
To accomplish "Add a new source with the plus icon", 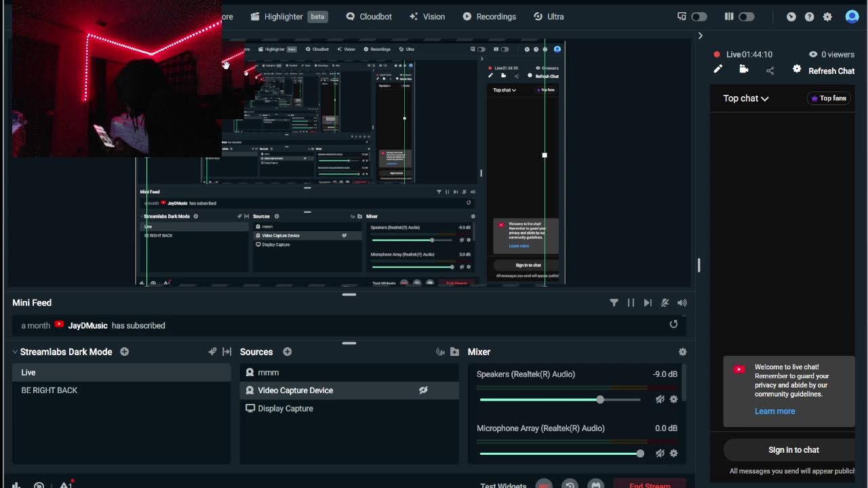I will click(287, 352).
